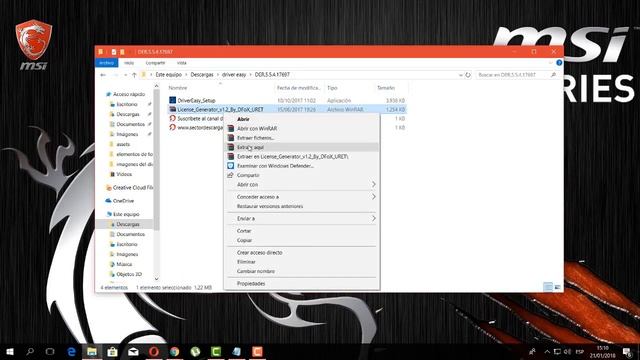
Task: Open Vídeos folder in navigation pane
Action: pos(124,174)
